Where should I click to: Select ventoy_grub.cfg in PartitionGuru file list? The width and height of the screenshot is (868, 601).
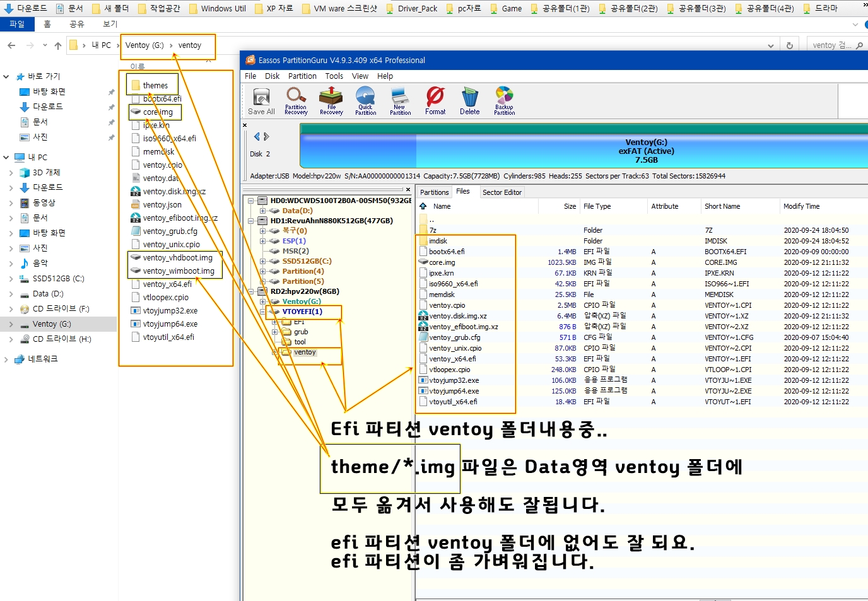pos(454,337)
